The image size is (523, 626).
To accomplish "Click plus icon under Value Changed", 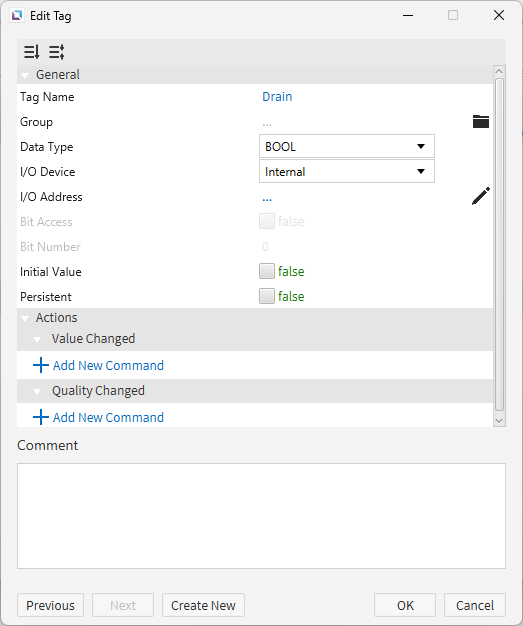I will 41,365.
